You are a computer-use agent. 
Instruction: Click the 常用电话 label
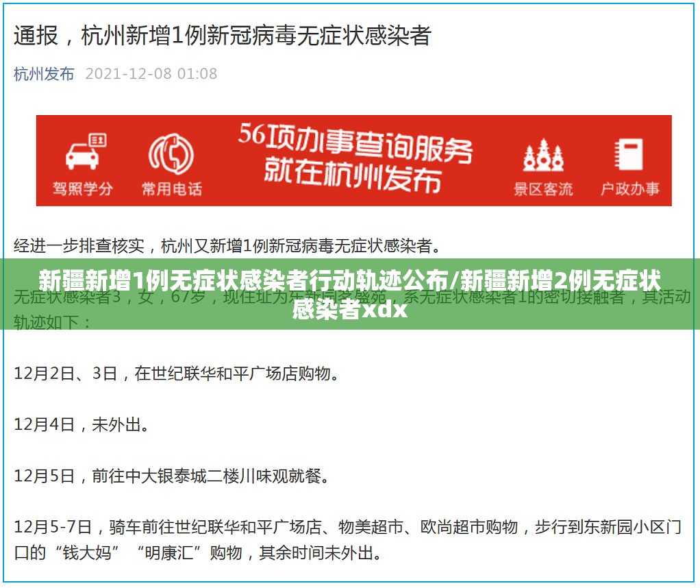click(171, 189)
